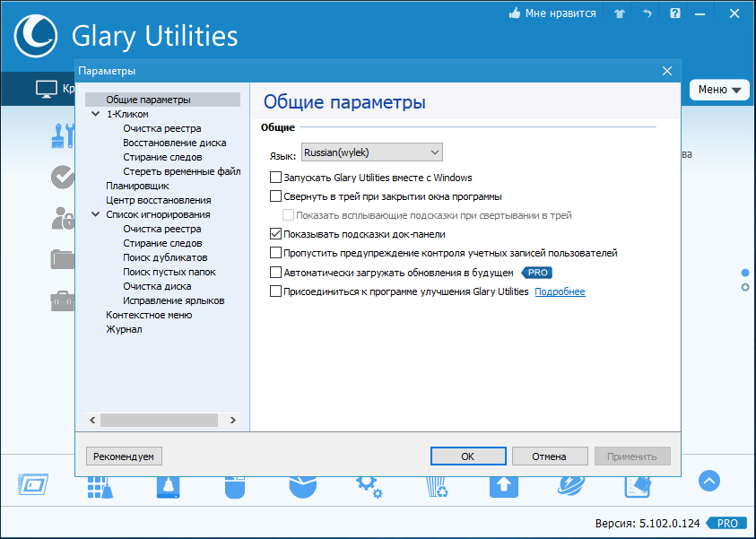Click the round up-chevron button beside the dock

709,481
